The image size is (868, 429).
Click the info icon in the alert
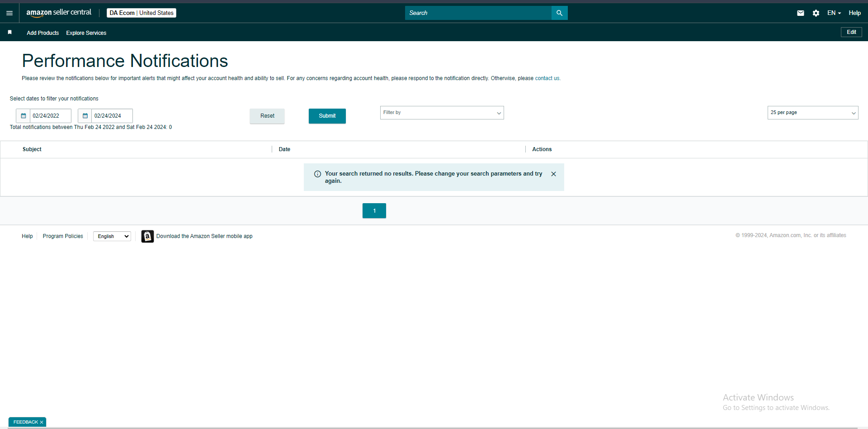coord(317,174)
